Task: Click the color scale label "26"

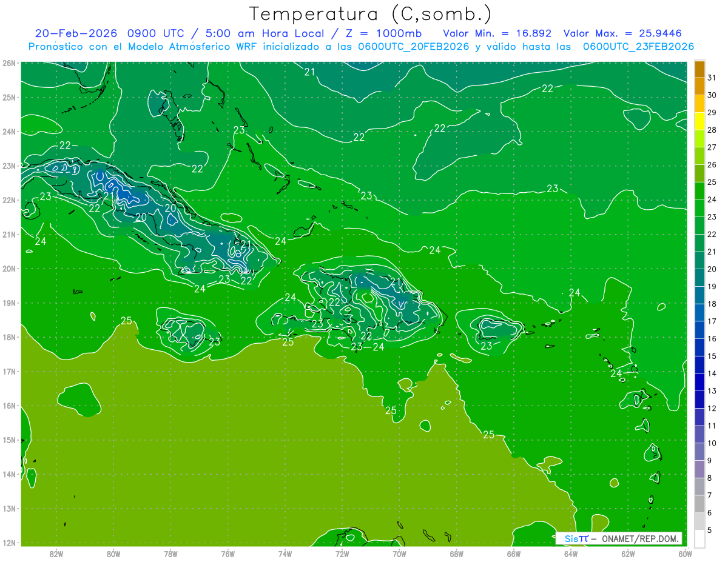Action: coord(712,165)
